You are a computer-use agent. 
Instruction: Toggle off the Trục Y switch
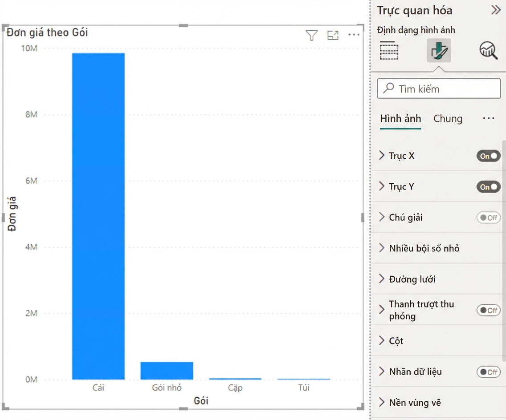click(488, 187)
